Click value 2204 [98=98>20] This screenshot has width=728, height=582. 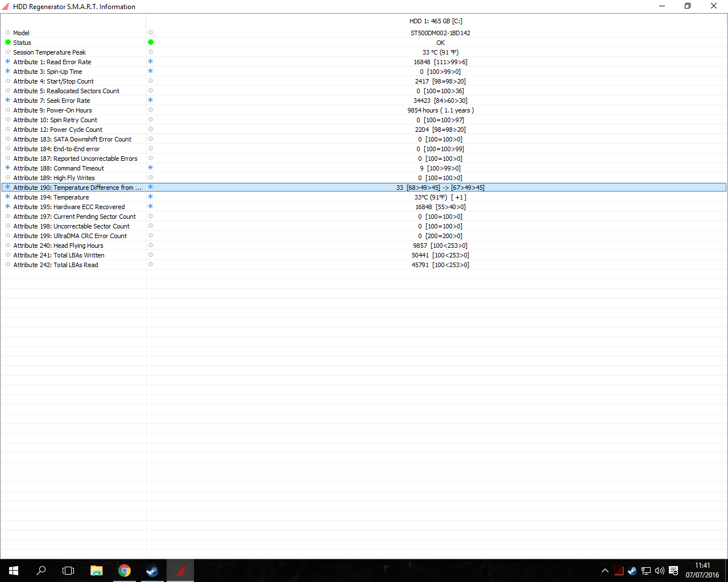[x=440, y=130]
